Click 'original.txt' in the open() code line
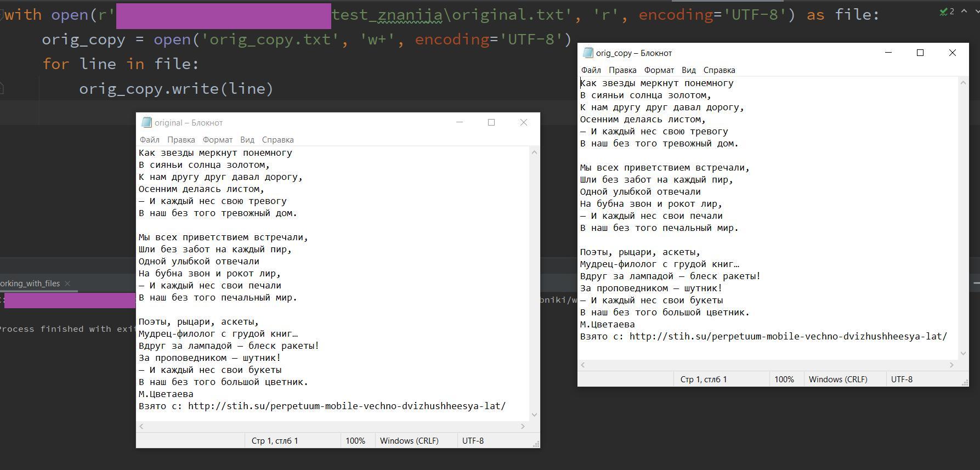Screen dimensions: 980x470 [508, 15]
